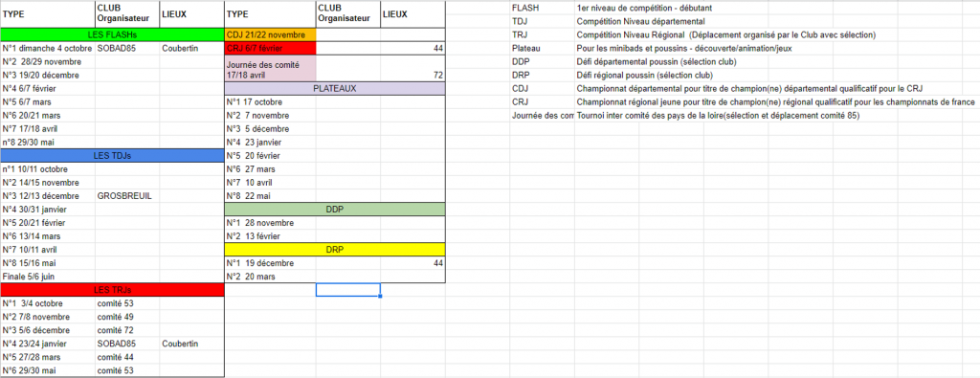
Task: Select the Journée des comité 17/18 avril cell
Action: [x=270, y=69]
